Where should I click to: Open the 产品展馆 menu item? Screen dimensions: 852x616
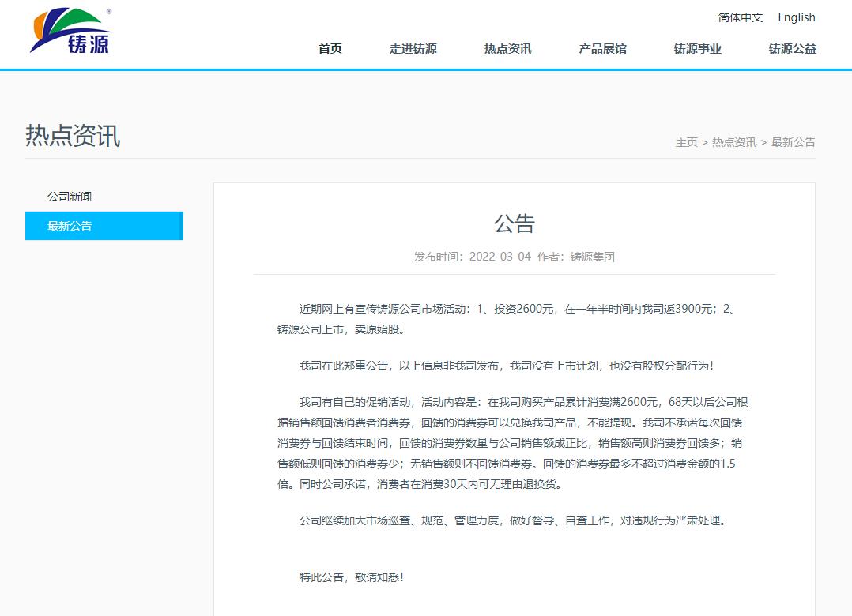click(602, 49)
